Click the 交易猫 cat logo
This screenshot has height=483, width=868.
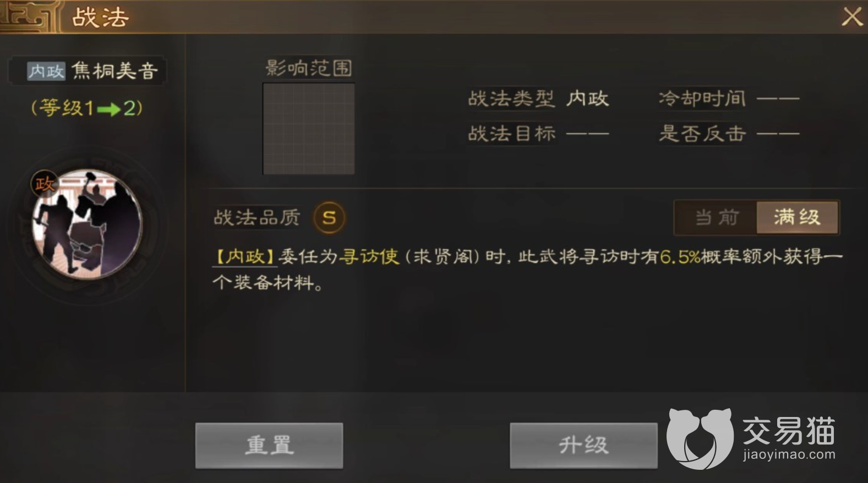tap(699, 438)
